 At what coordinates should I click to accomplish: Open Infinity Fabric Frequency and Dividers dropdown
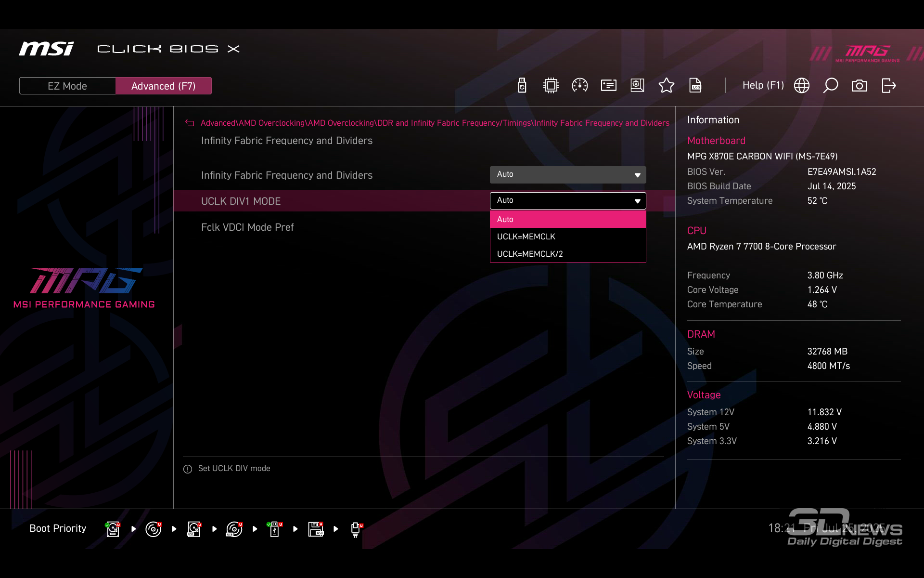coord(568,174)
